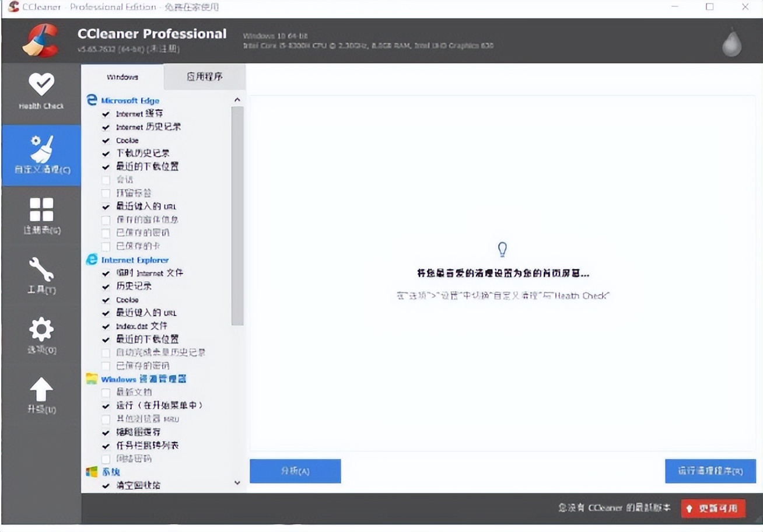Switch to the Windows tab
This screenshot has height=532, width=763.
(x=123, y=77)
